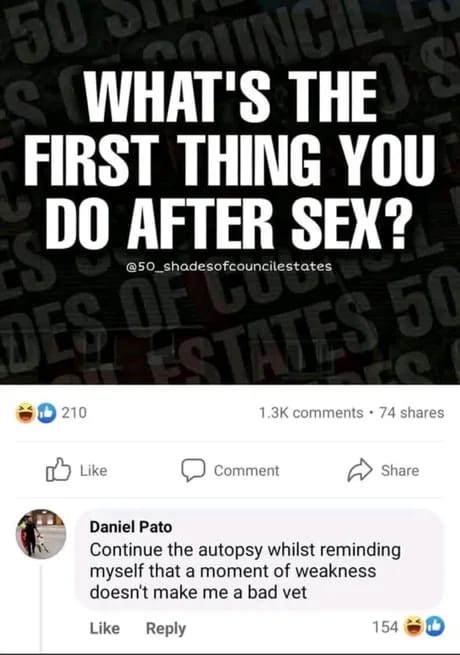The image size is (460, 655).
Task: Click the Like text under the post
Action: (x=94, y=470)
